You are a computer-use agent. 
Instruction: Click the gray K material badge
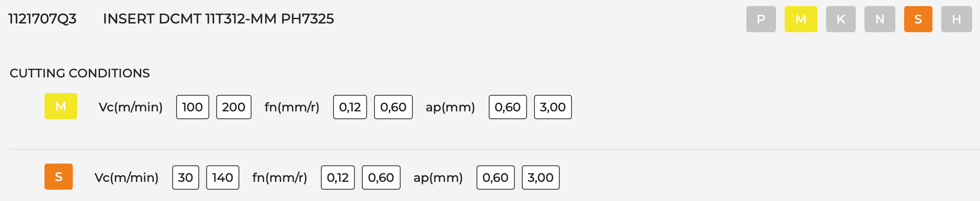[x=840, y=19]
